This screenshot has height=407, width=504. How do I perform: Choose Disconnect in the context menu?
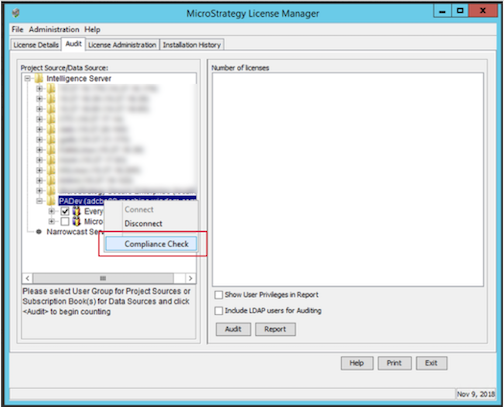point(143,224)
